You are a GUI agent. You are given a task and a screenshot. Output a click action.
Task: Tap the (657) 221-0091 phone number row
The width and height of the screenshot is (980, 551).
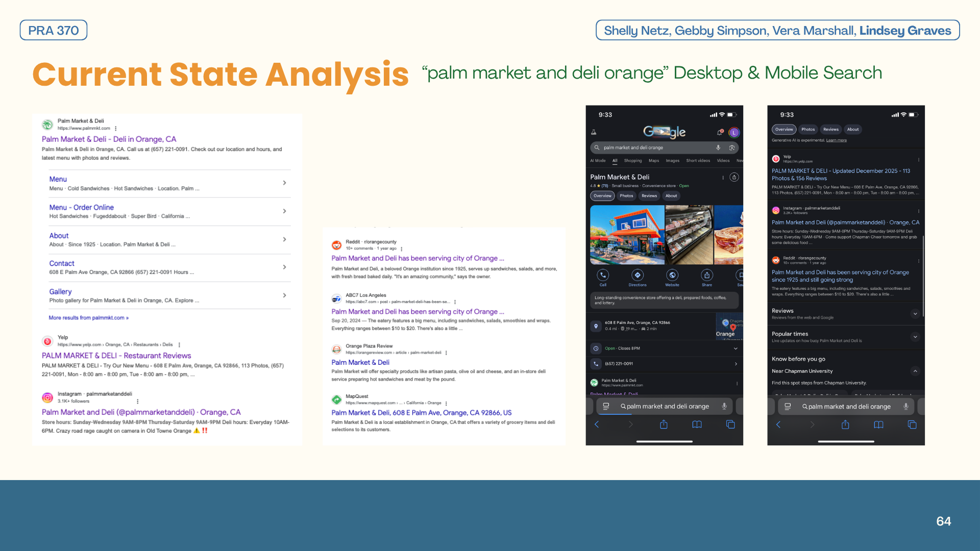[665, 364]
